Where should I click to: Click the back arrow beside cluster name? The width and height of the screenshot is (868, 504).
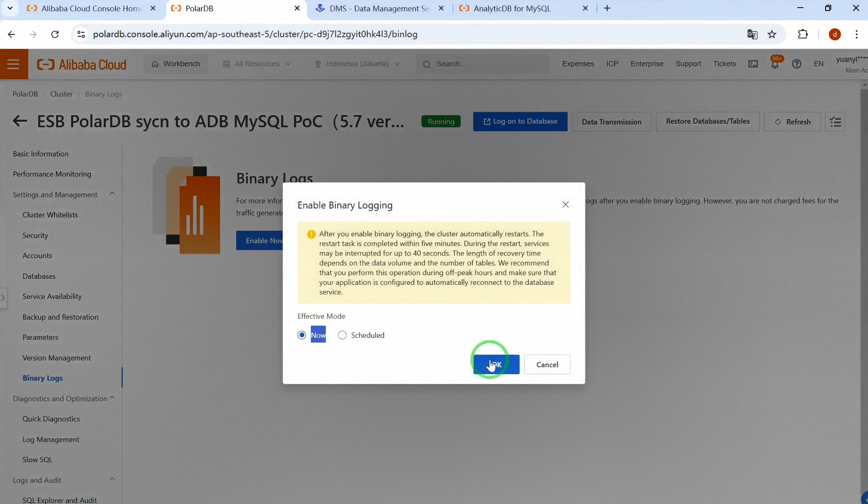click(20, 121)
